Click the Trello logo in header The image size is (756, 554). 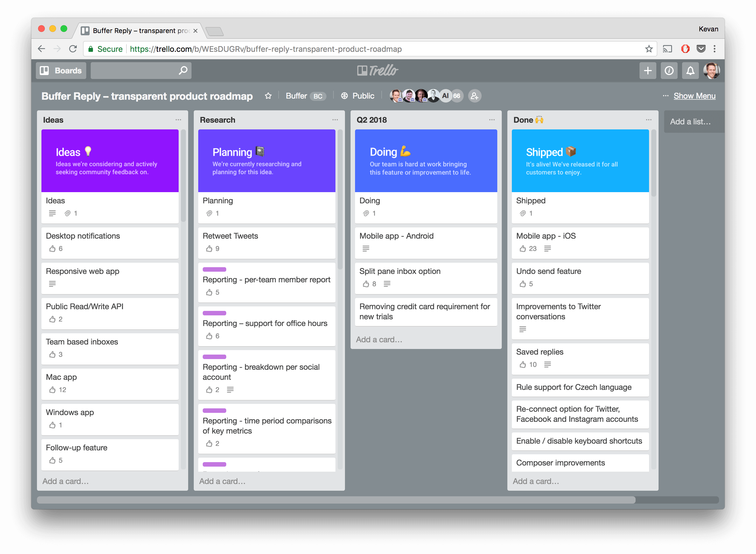pyautogui.click(x=377, y=70)
